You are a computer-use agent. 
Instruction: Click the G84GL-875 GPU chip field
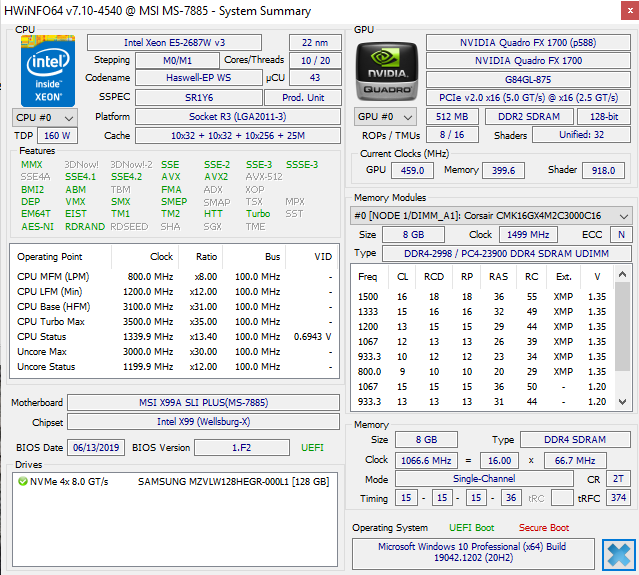(528, 79)
